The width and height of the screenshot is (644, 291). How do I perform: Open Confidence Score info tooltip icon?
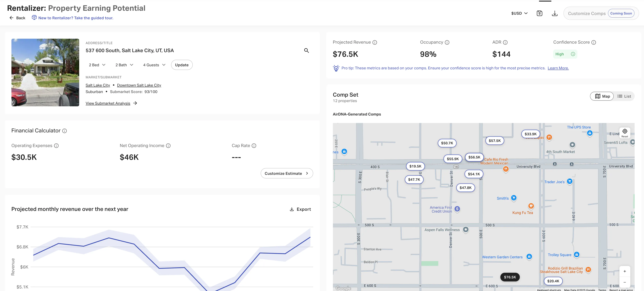(593, 42)
